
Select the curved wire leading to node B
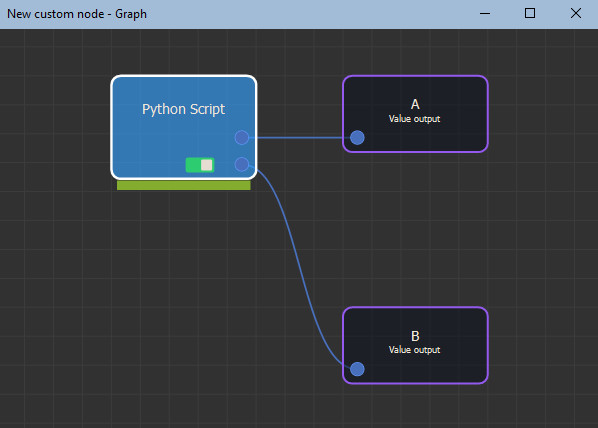(298, 263)
